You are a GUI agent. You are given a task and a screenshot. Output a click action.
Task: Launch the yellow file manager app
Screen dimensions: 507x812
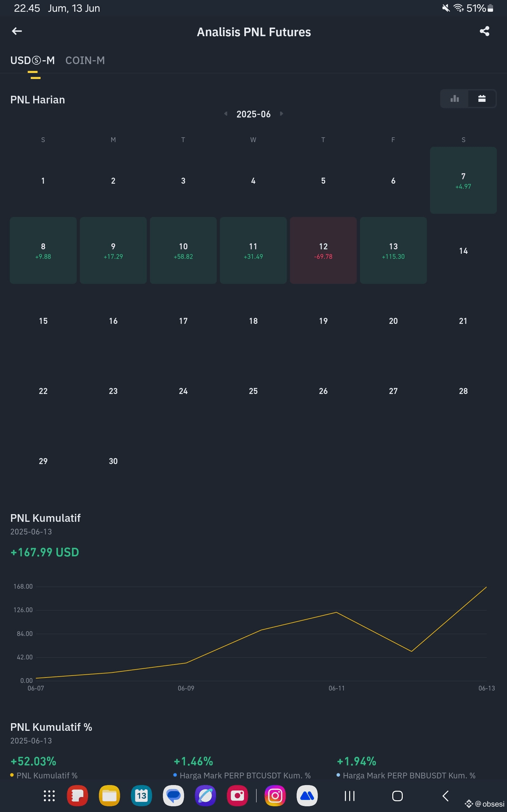tap(109, 796)
